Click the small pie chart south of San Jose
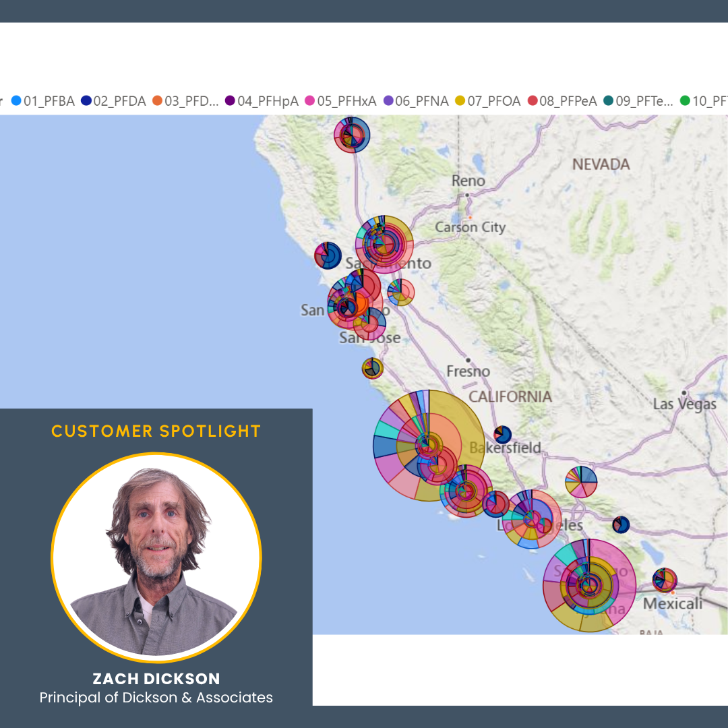728x728 pixels. [371, 367]
